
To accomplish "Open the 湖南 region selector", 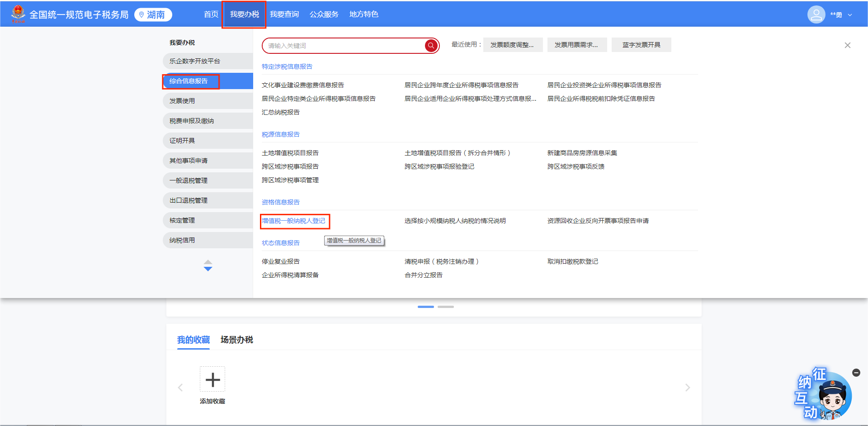I will point(153,15).
